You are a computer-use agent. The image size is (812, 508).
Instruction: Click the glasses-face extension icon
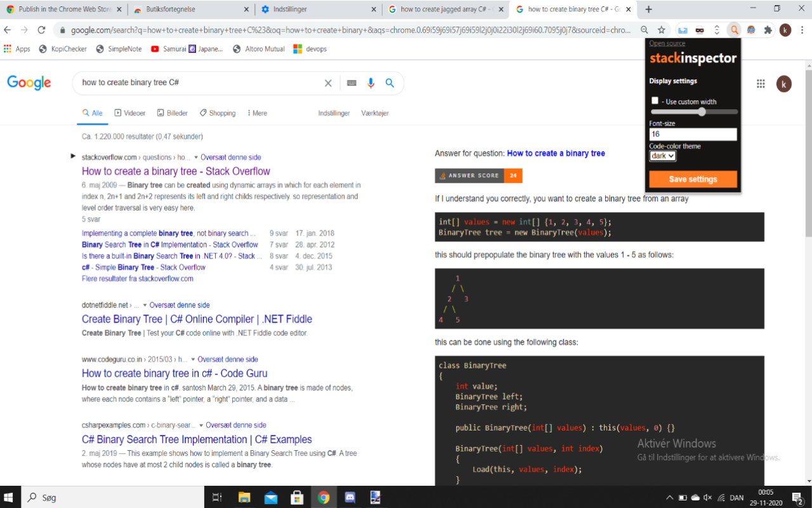[x=751, y=30]
